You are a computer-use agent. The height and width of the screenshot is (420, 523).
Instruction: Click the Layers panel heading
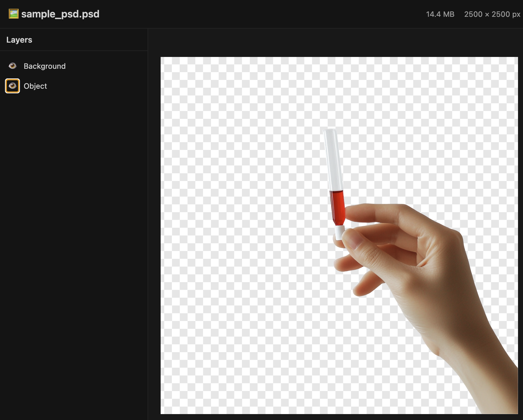click(19, 40)
